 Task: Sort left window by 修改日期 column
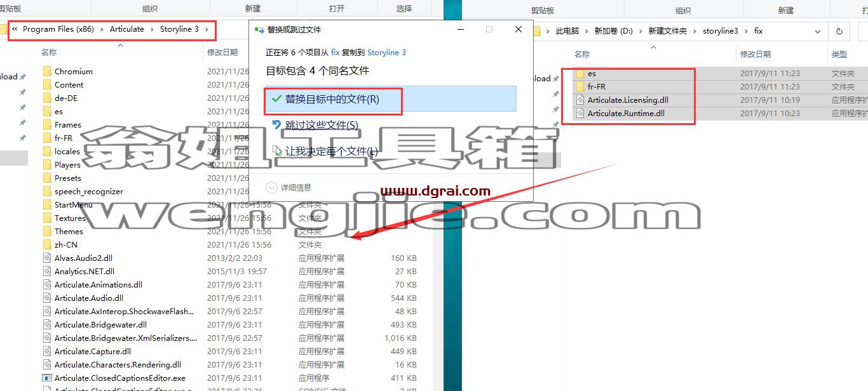(222, 53)
